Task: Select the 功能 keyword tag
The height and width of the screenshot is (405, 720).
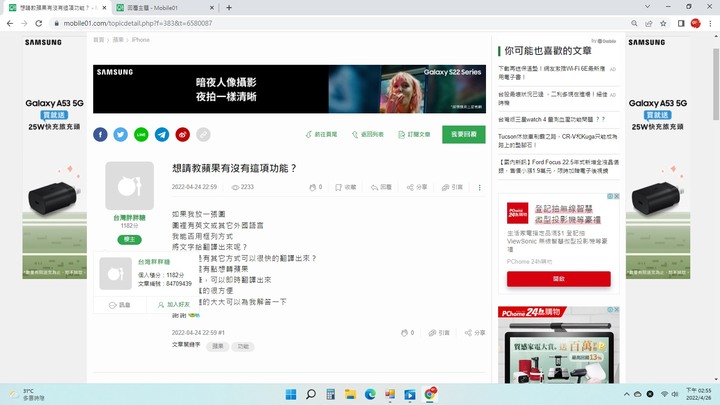Action: 243,346
